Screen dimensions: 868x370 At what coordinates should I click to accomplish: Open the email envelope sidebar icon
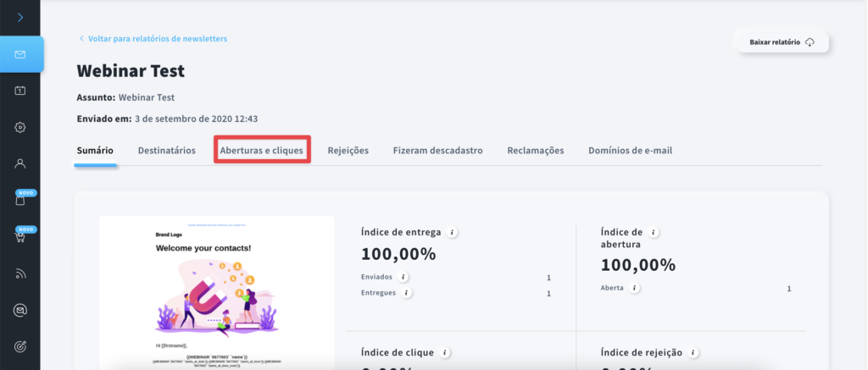point(19,54)
